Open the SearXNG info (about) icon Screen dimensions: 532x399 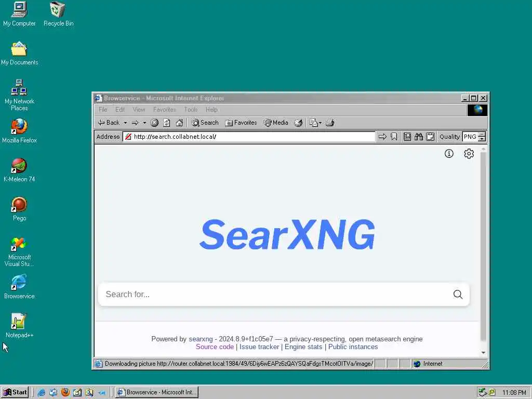pos(449,154)
